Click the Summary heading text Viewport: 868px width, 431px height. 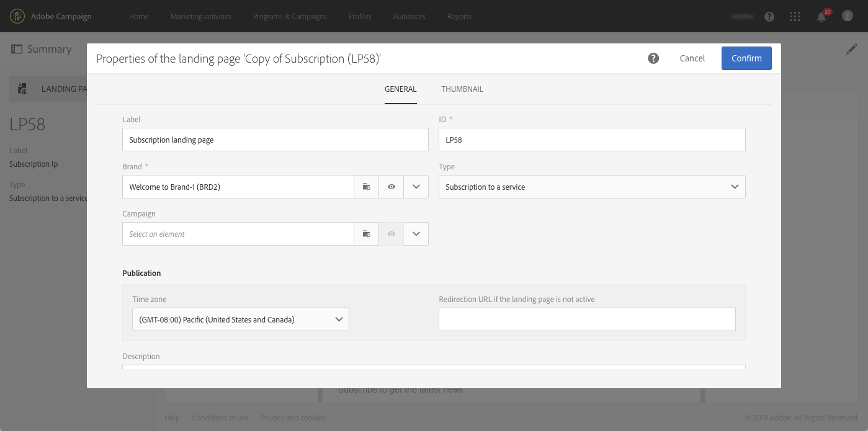[49, 49]
